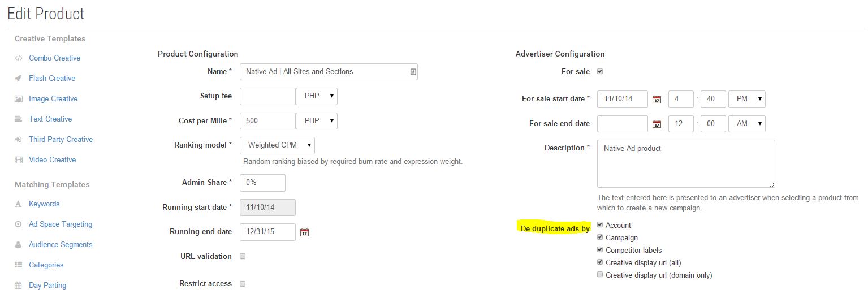Go to Audience Segments template
The image size is (868, 298).
[61, 244]
